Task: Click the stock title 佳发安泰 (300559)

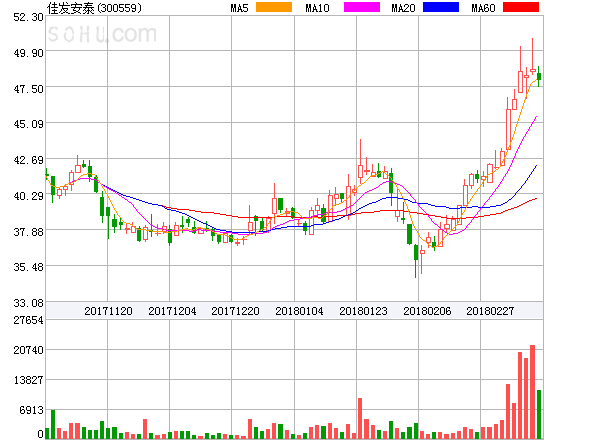Action: click(94, 8)
